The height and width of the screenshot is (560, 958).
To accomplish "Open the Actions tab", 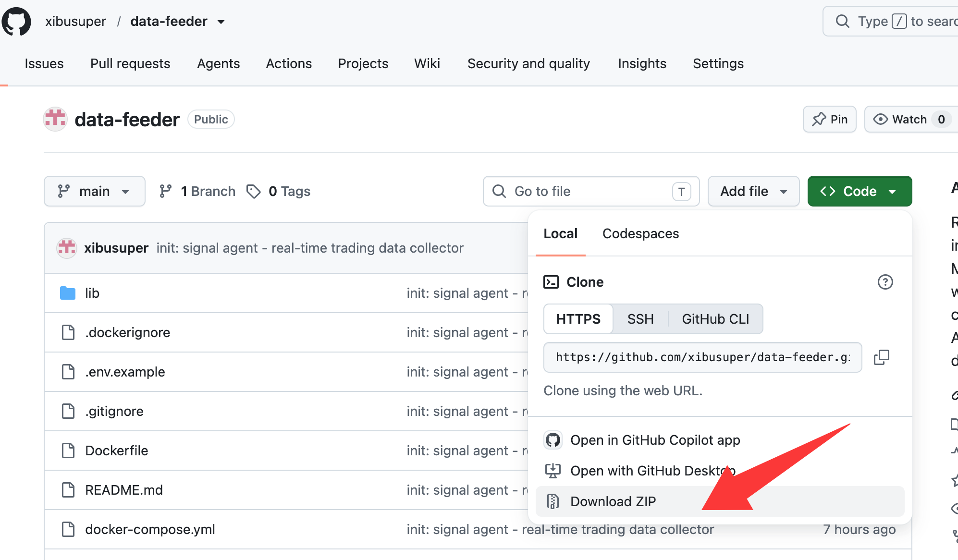I will [289, 63].
